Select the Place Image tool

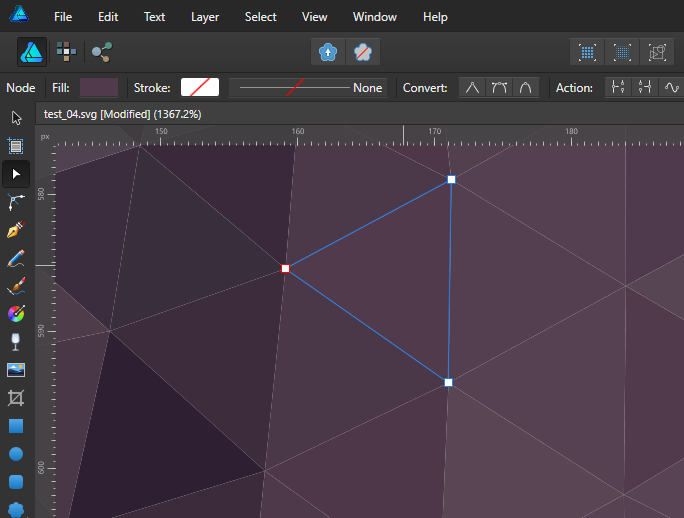coord(16,370)
